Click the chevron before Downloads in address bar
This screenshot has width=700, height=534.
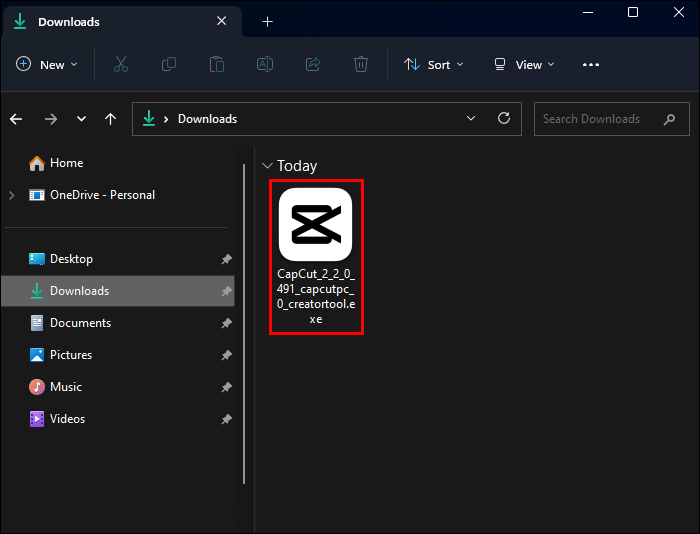(x=166, y=119)
